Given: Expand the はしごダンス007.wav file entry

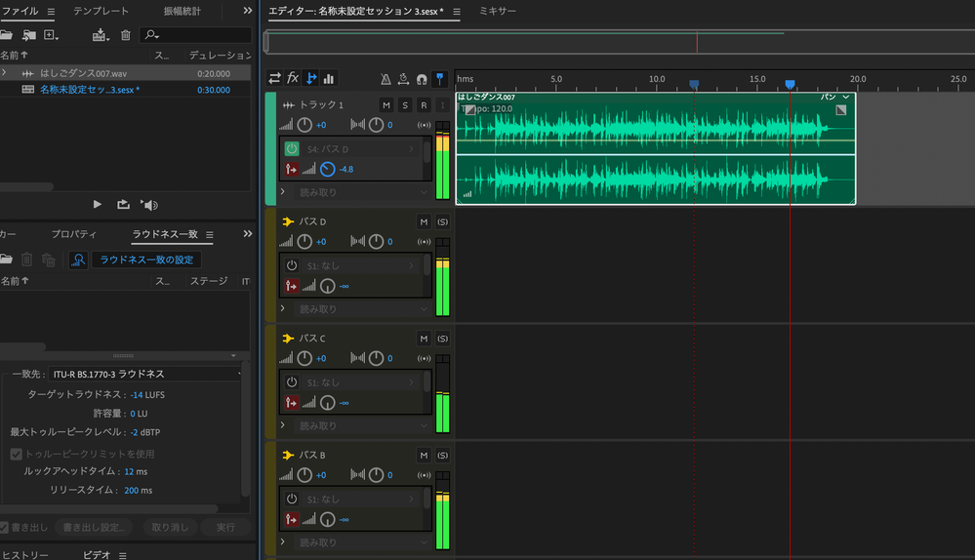Looking at the screenshot, I should pos(5,73).
